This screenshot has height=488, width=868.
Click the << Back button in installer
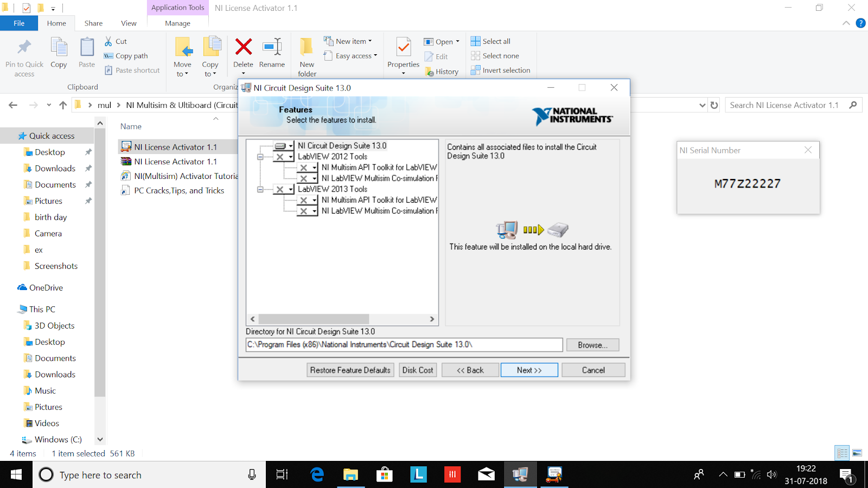(x=470, y=370)
